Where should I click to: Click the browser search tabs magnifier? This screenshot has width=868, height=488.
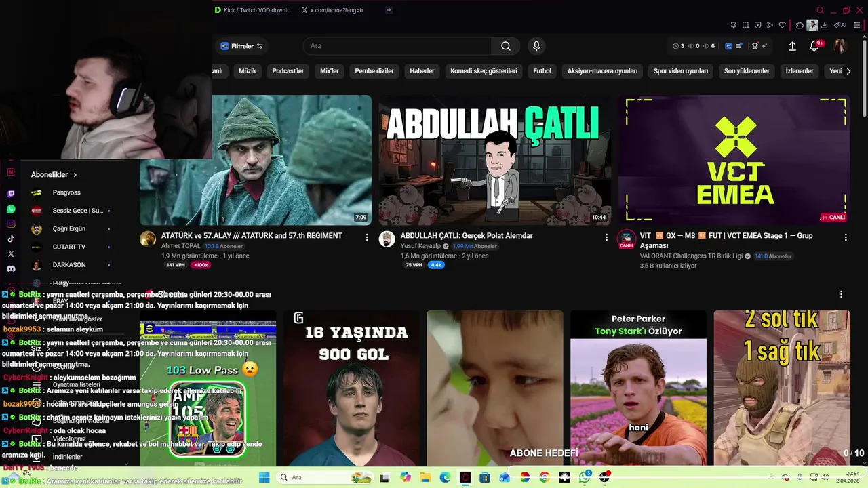click(820, 10)
